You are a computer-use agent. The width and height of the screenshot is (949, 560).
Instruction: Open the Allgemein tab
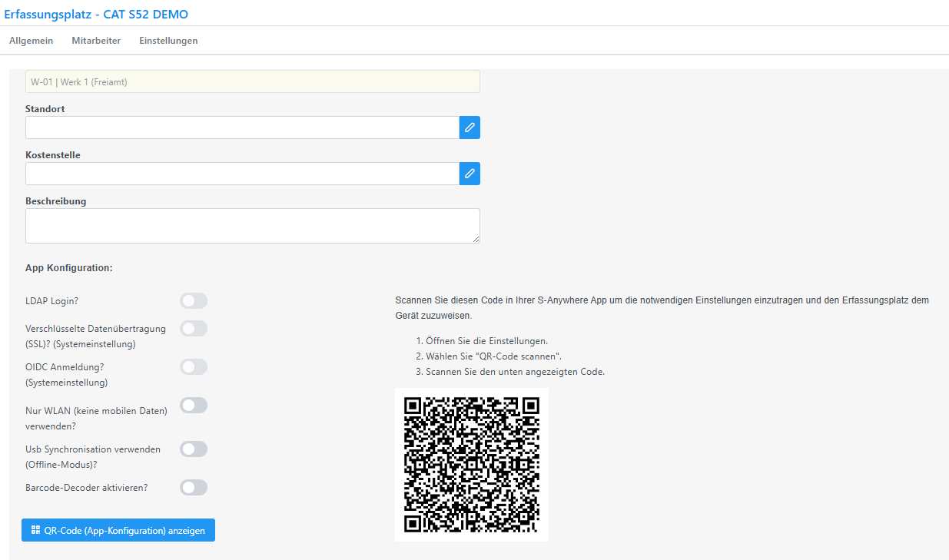pyautogui.click(x=31, y=41)
